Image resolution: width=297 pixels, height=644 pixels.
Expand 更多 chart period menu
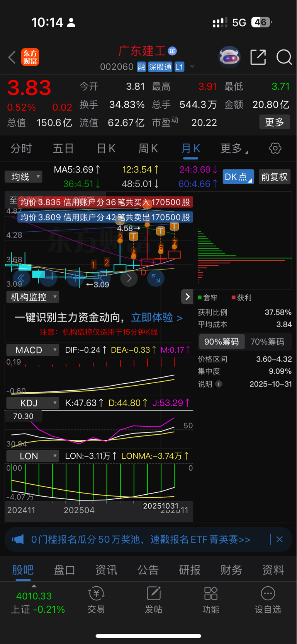click(x=234, y=148)
